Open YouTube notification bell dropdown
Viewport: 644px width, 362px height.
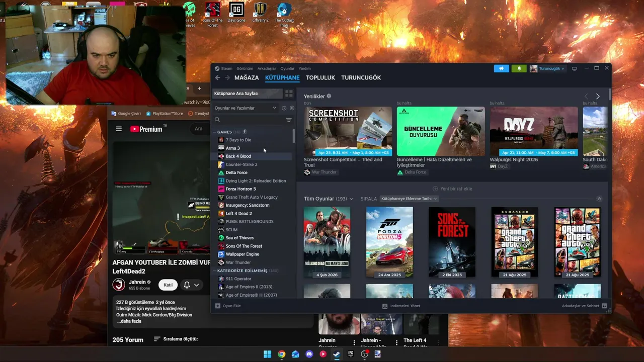(191, 285)
